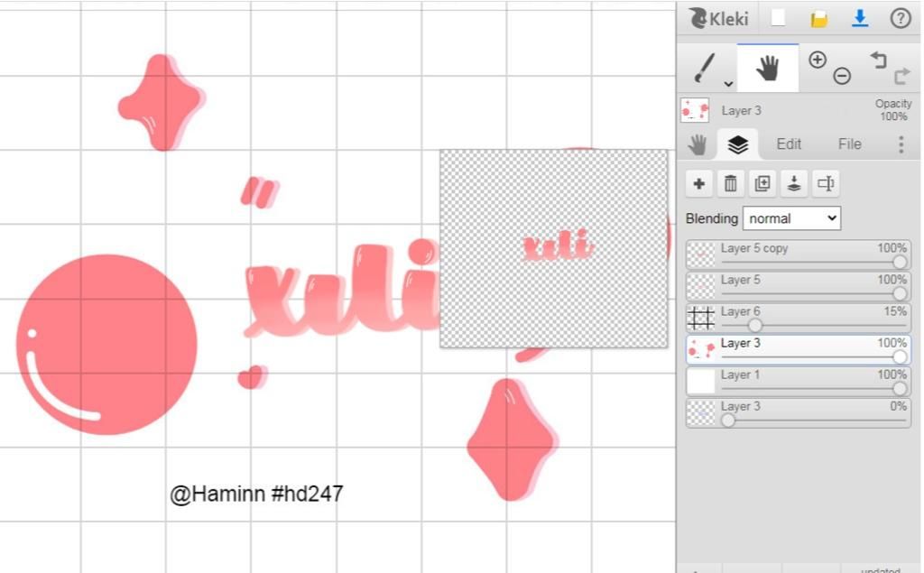Viewport: 924px width, 573px height.
Task: Click the zoom in icon
Action: (817, 60)
